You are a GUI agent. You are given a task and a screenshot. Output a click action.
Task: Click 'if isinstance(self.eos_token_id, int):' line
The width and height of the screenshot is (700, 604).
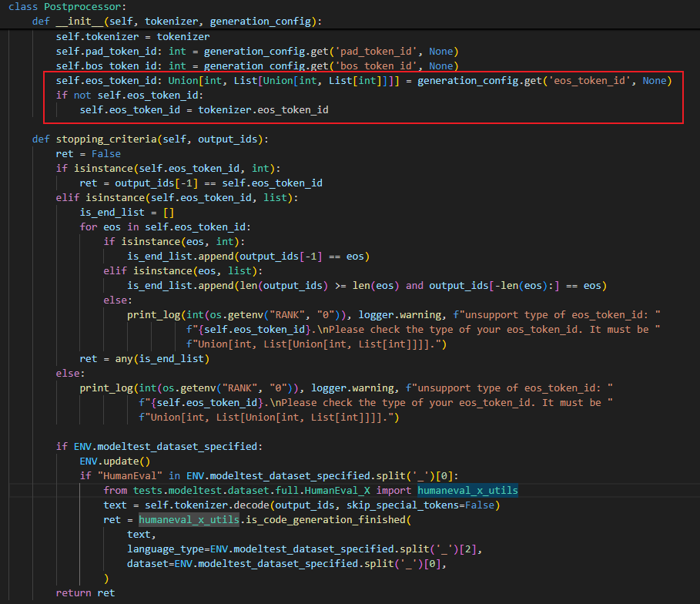coord(168,169)
